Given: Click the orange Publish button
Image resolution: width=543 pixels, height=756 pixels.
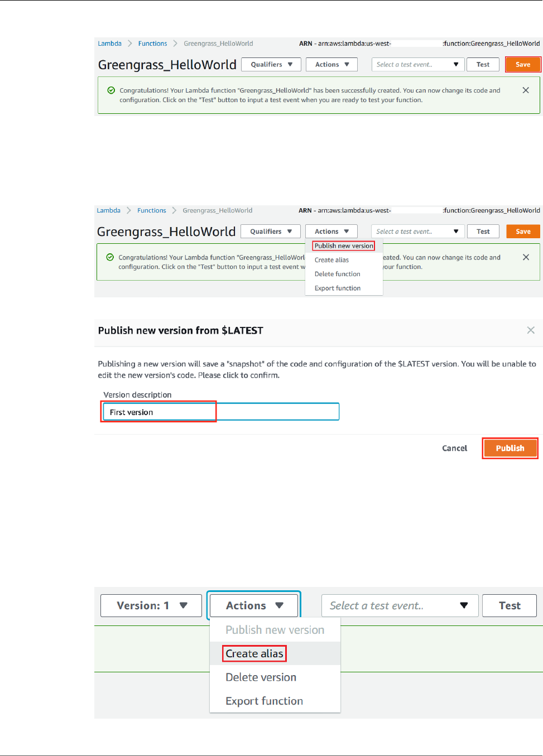Looking at the screenshot, I should point(510,448).
